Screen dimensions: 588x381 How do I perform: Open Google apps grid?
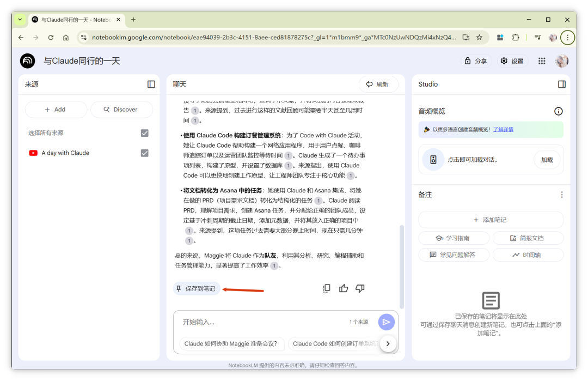pos(542,61)
